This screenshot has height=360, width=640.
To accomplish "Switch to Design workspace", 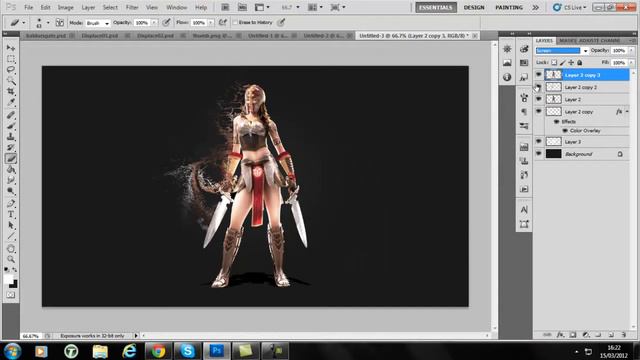I will click(474, 7).
